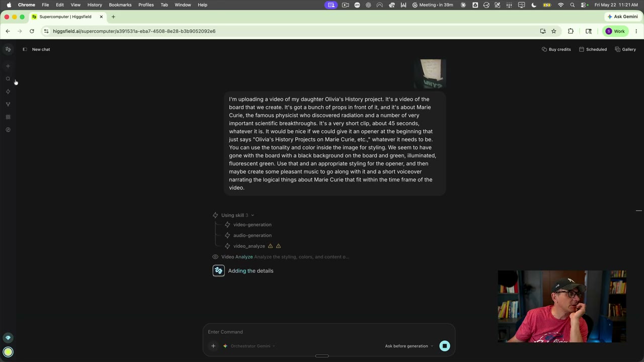Screen dimensions: 644x362
Task: Open the Edit menu
Action: 60,5
